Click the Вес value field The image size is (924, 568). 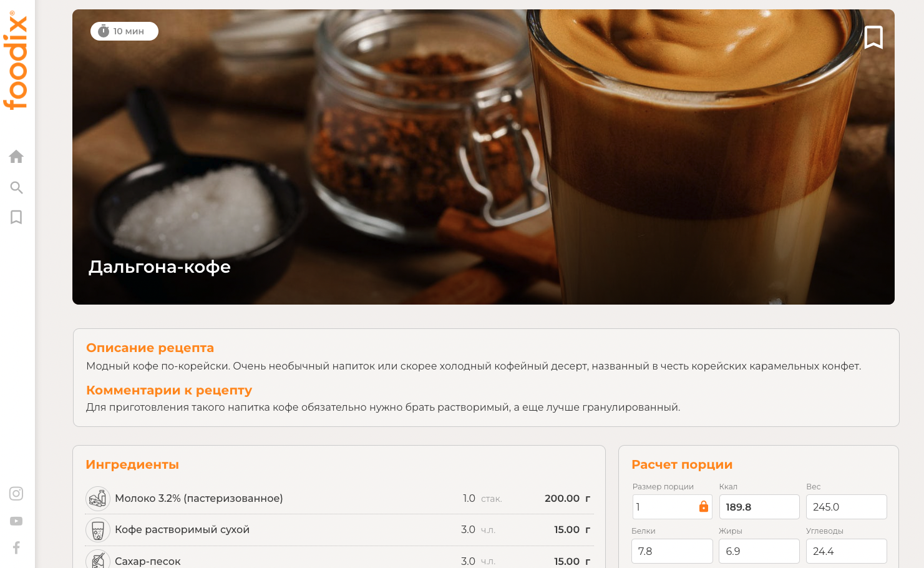pyautogui.click(x=847, y=507)
